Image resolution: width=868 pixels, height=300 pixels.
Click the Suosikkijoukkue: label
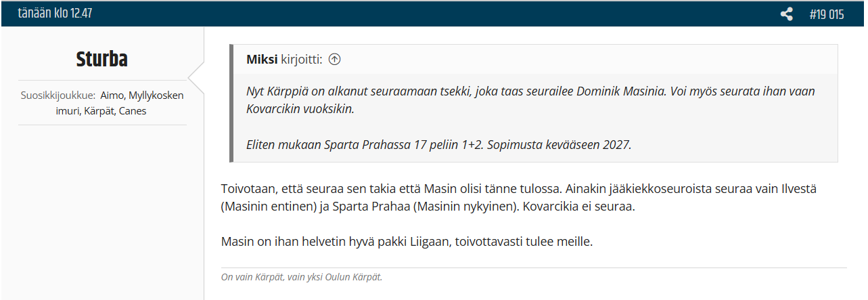58,95
